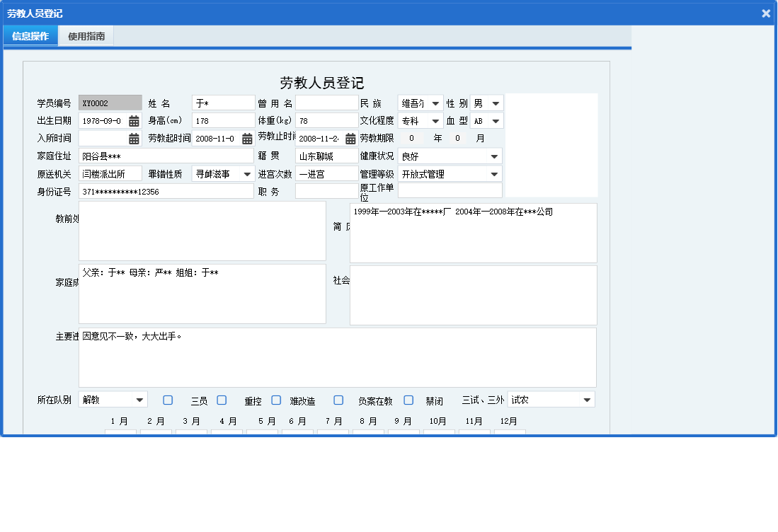The image size is (778, 532).
Task: Toggle the 负案在教 checkbox
Action: (338, 400)
